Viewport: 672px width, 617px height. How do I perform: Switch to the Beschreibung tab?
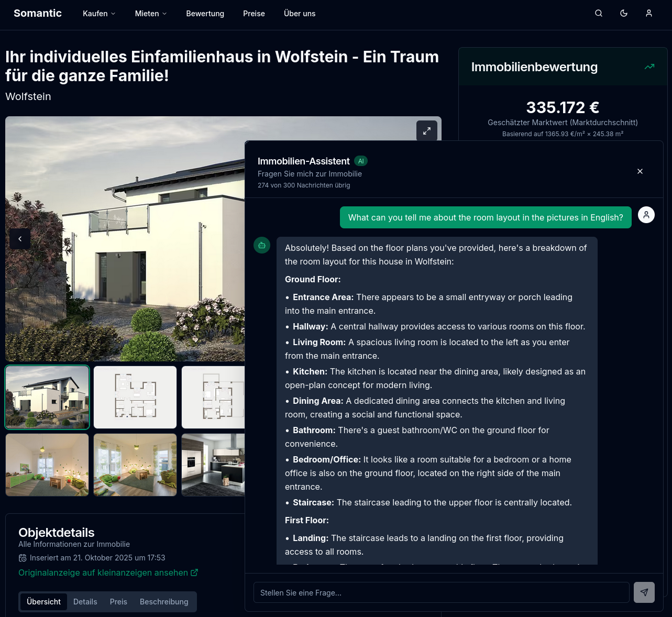coord(164,602)
